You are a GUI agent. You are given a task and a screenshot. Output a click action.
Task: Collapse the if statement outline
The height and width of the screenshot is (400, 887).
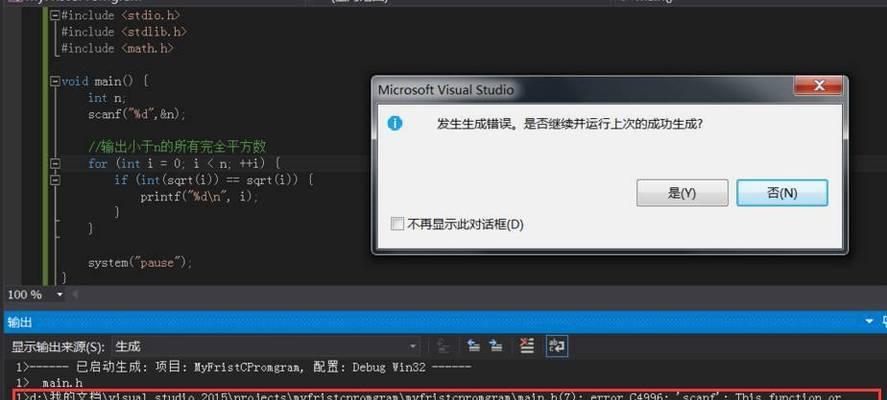[x=55, y=180]
